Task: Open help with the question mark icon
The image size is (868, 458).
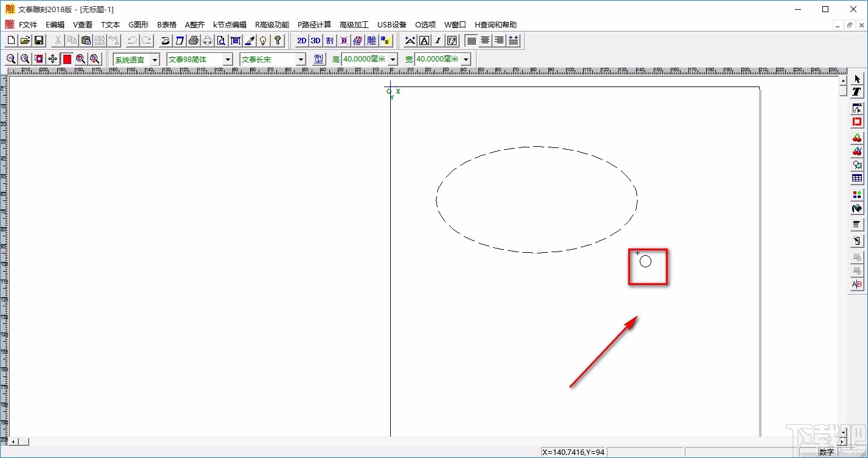Action: click(278, 40)
